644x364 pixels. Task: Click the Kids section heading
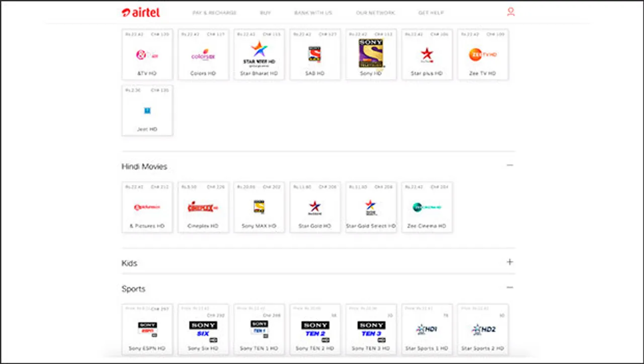129,263
